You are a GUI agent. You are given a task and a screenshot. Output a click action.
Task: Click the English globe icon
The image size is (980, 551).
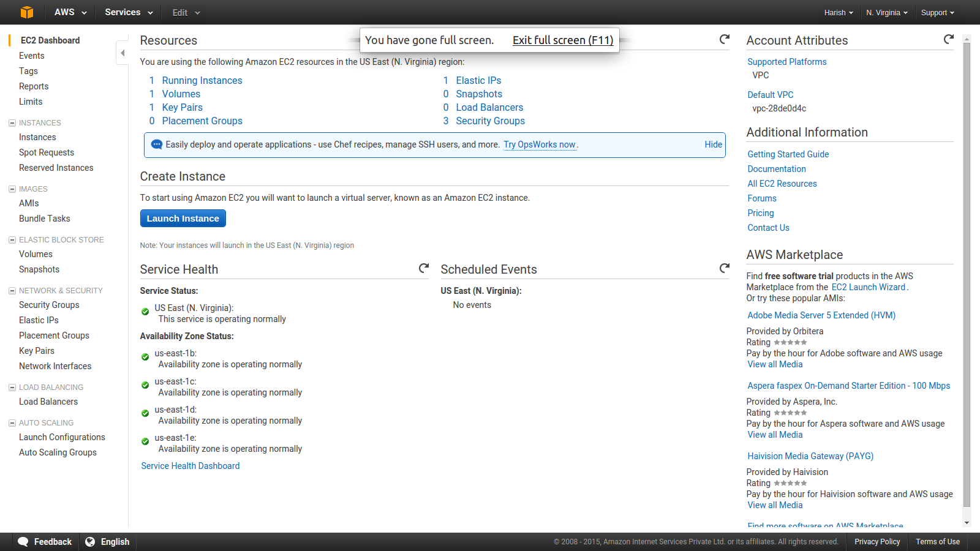coord(90,542)
